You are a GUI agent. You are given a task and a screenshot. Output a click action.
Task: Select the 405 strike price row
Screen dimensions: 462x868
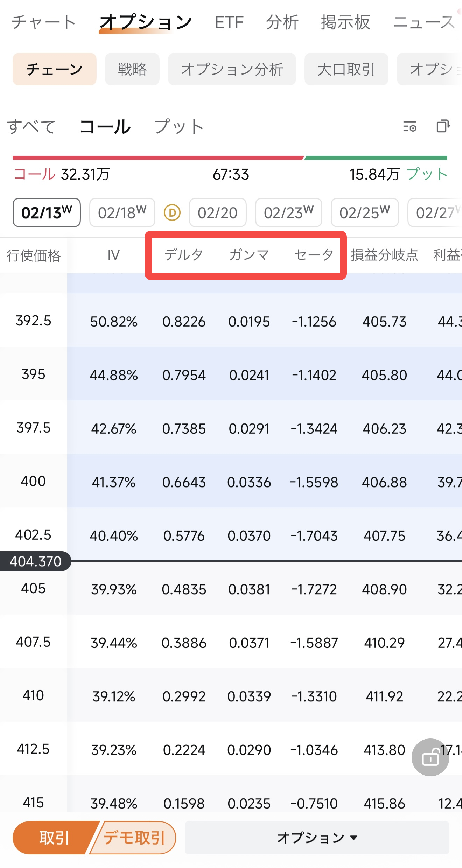click(x=231, y=589)
